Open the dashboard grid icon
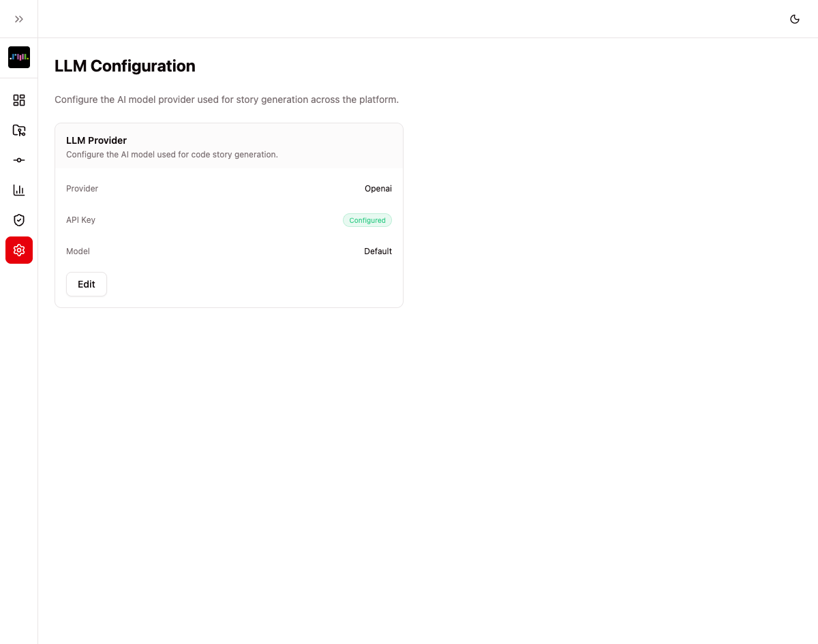This screenshot has height=644, width=818. pyautogui.click(x=19, y=100)
